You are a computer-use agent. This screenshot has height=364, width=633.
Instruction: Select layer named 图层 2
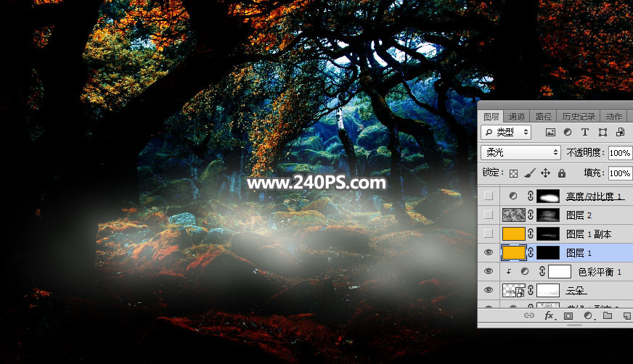tap(579, 215)
